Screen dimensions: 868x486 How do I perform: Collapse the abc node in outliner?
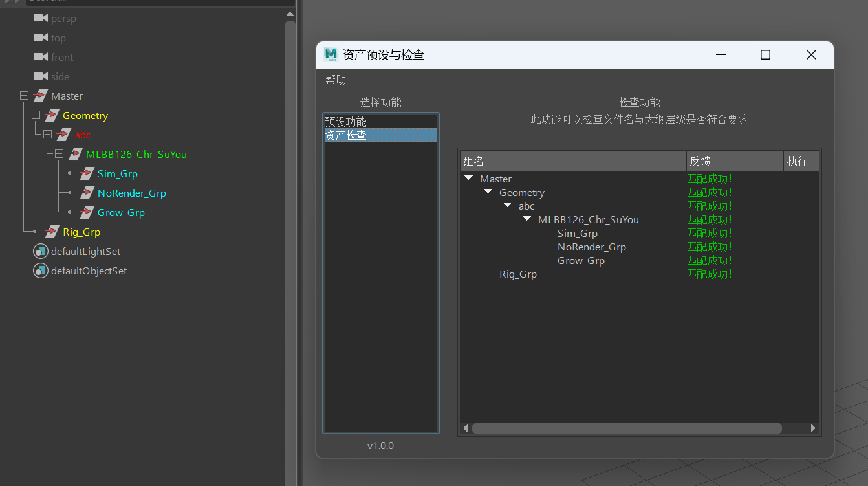click(x=47, y=135)
